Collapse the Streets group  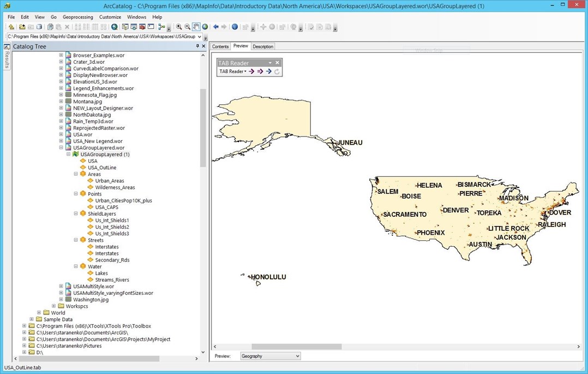pos(76,240)
